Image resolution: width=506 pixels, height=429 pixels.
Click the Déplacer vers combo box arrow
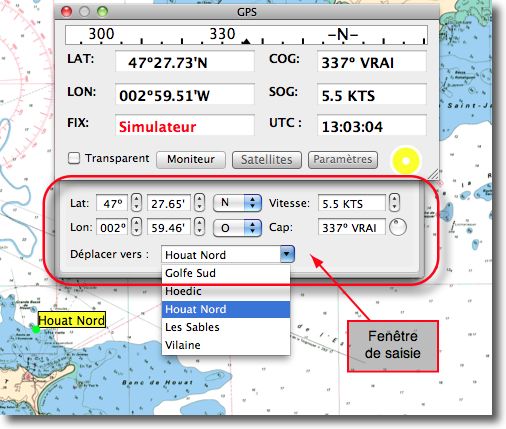[x=287, y=254]
